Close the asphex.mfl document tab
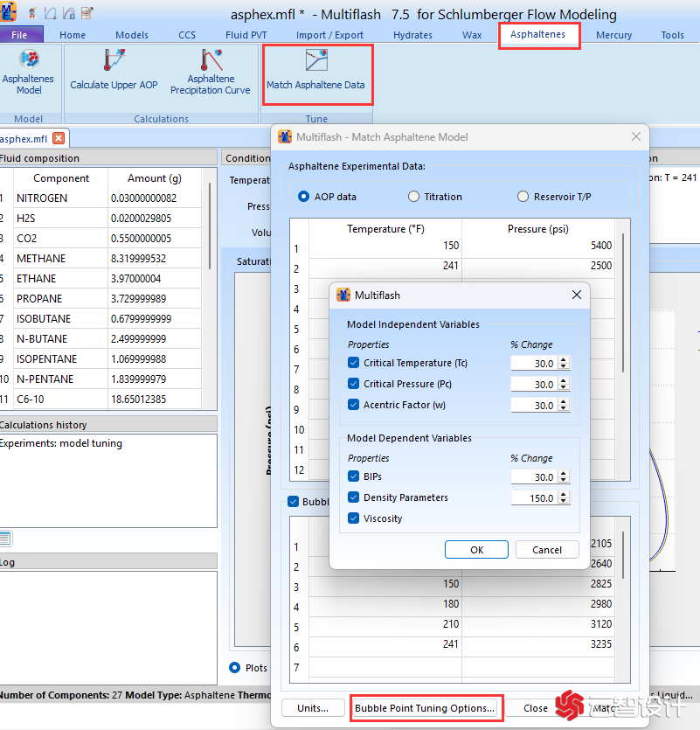Image resolution: width=700 pixels, height=730 pixels. (x=59, y=138)
